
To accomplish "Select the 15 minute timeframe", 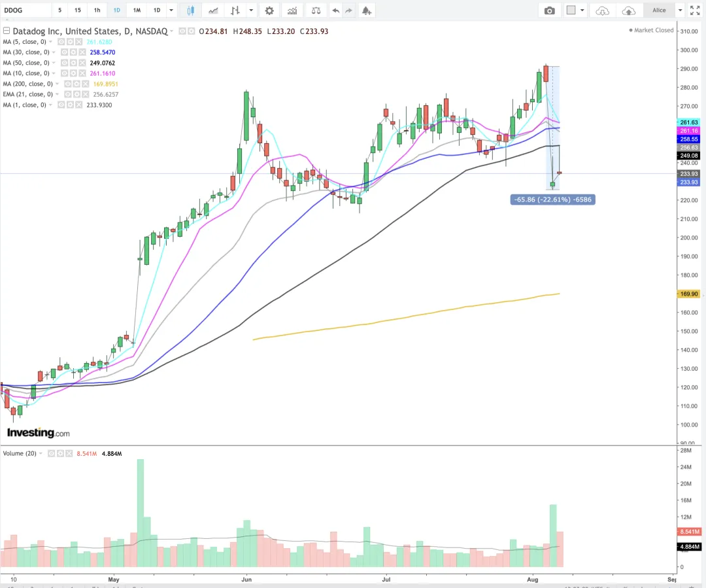I will coord(78,10).
